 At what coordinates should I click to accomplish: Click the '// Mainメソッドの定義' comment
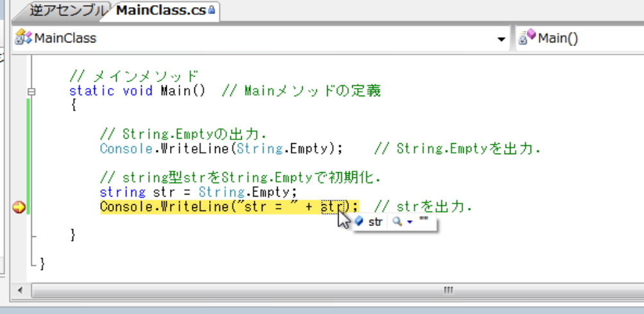click(x=301, y=91)
